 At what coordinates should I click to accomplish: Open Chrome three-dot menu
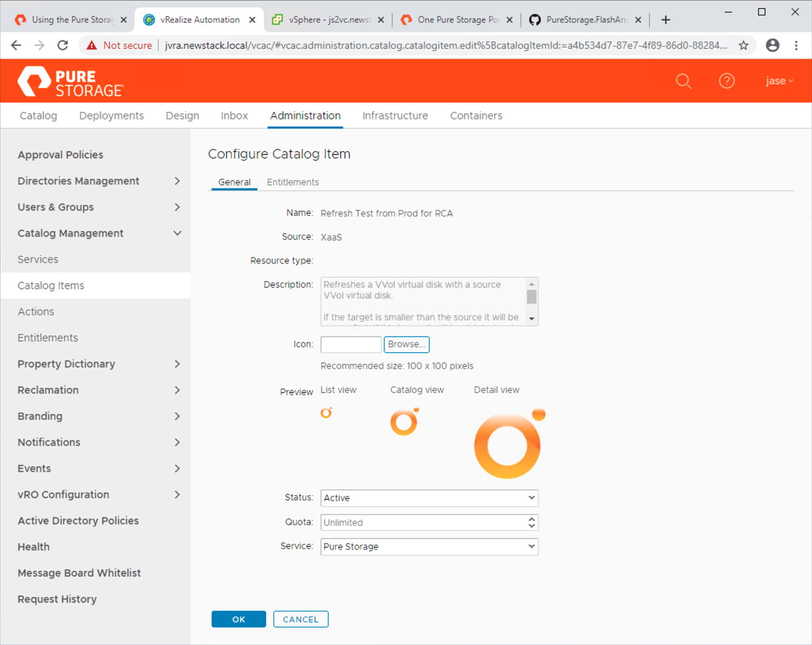(x=796, y=46)
